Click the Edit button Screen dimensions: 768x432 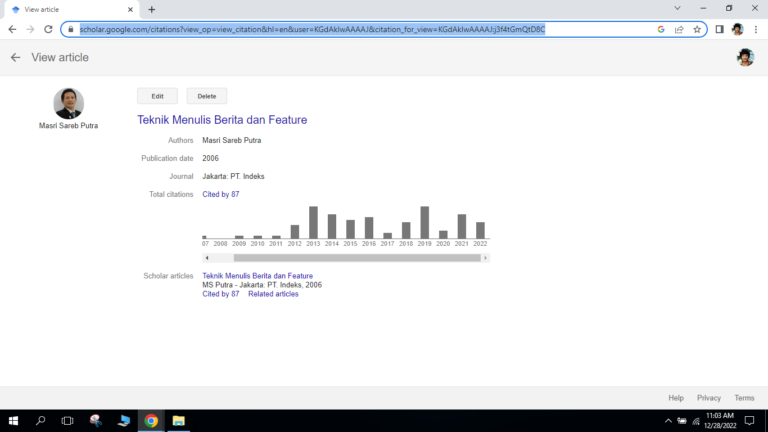click(157, 96)
